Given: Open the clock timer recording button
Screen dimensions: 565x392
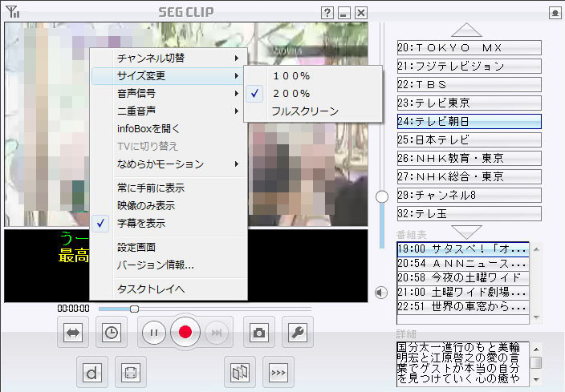Looking at the screenshot, I should [x=112, y=333].
